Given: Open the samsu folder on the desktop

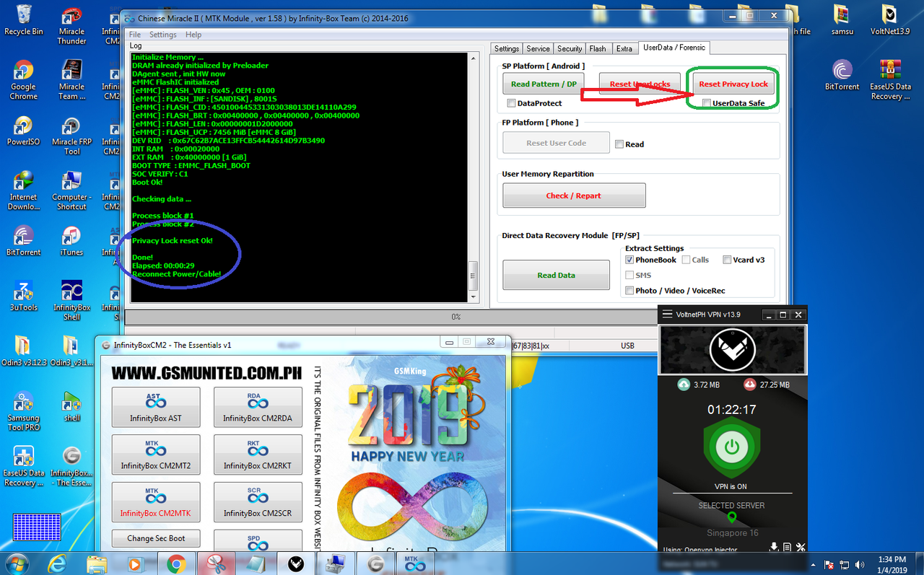Looking at the screenshot, I should click(842, 20).
